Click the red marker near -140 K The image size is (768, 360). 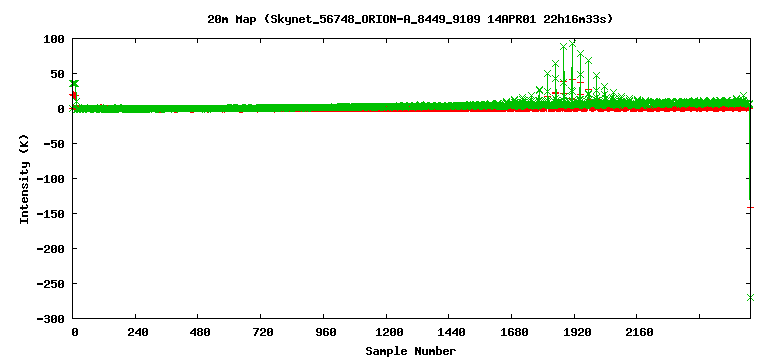click(x=750, y=208)
